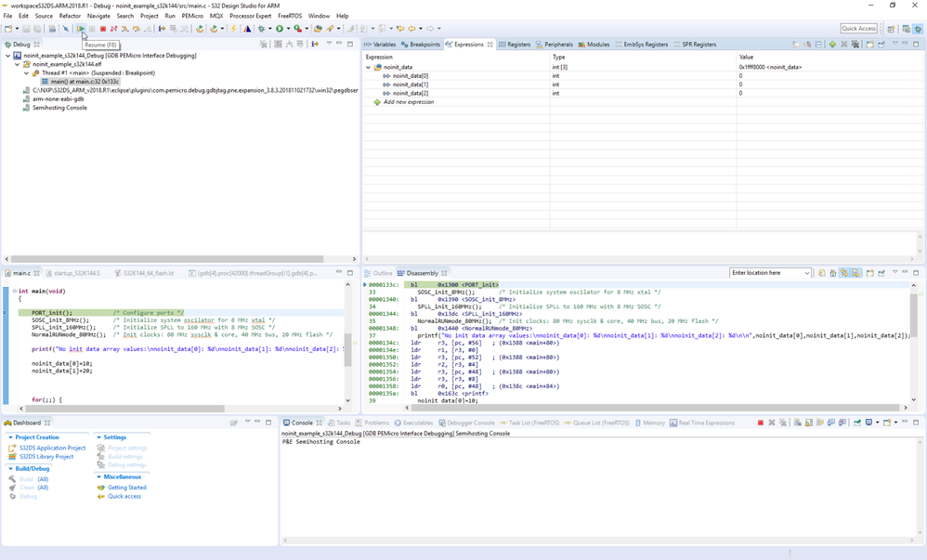Click the green Run launch button
Screen dimensions: 927x560
(279, 29)
